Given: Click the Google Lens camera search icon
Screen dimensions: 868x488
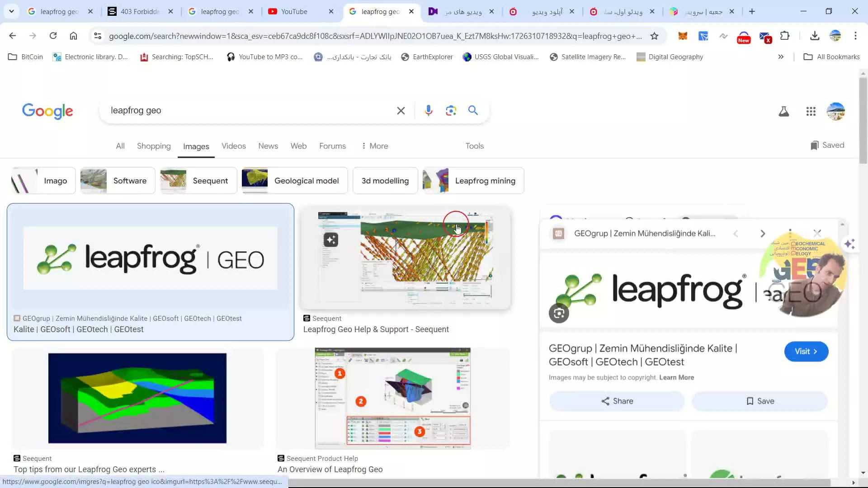Looking at the screenshot, I should [451, 110].
